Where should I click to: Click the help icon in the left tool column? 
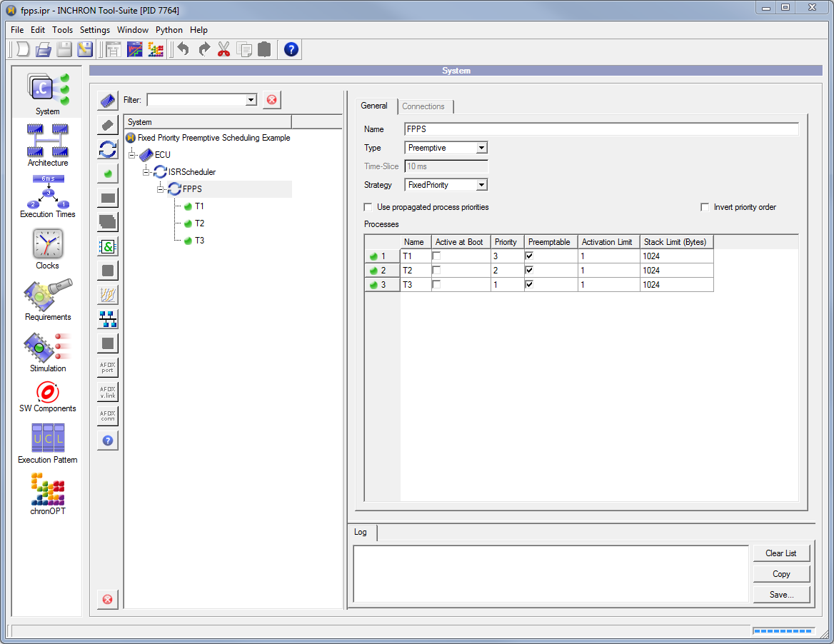(x=108, y=441)
